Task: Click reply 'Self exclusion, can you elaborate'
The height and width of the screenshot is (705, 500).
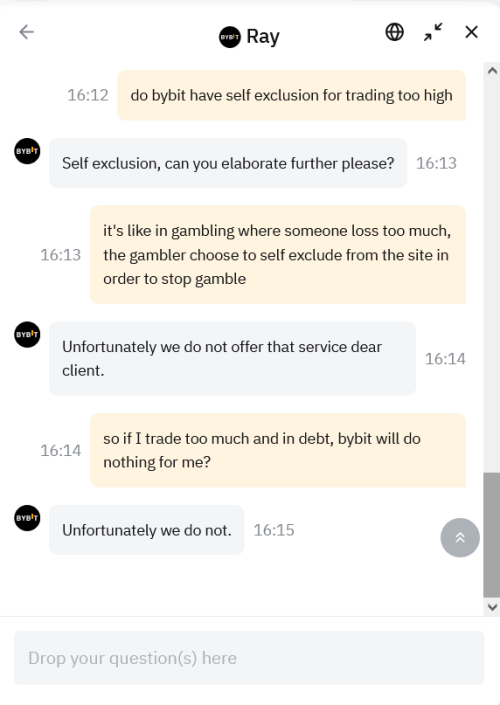Action: coord(228,163)
